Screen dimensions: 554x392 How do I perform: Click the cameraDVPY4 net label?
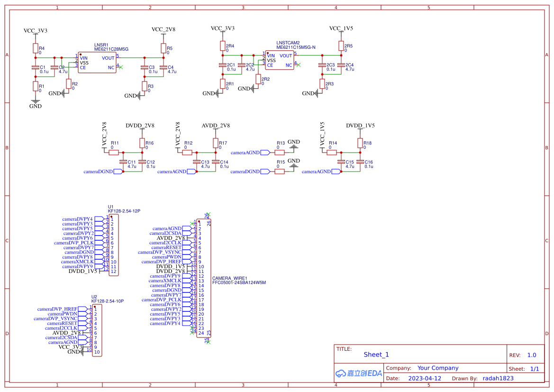point(78,219)
